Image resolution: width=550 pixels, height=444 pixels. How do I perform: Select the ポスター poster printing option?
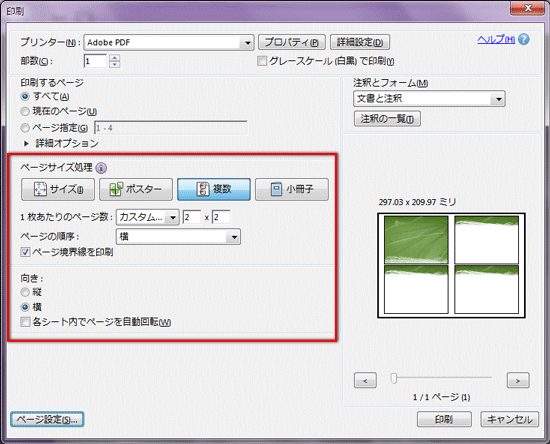point(136,189)
